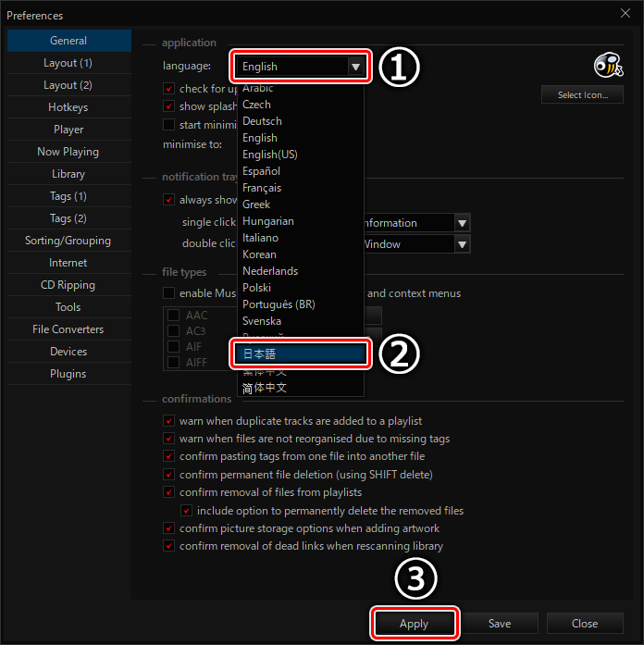
Task: Toggle the check for updates checkbox
Action: [x=168, y=89]
